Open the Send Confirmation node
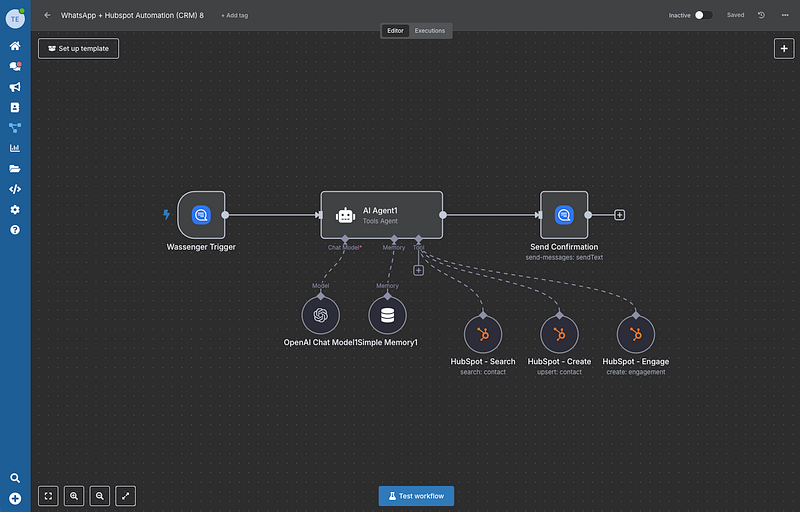The width and height of the screenshot is (800, 512). coord(564,214)
